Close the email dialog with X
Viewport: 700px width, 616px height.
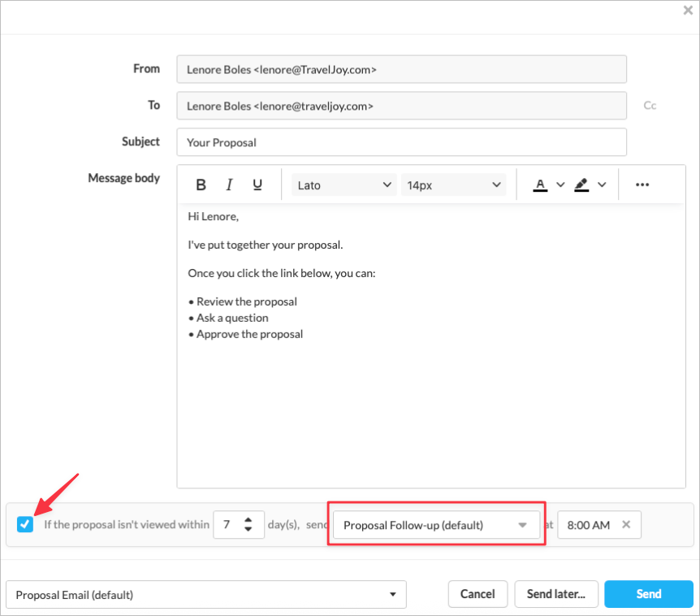[688, 11]
